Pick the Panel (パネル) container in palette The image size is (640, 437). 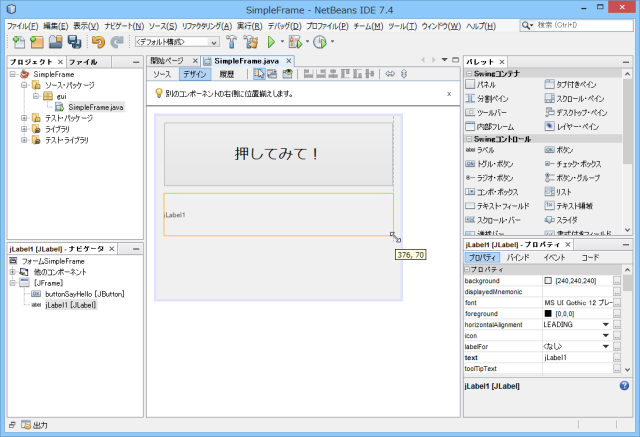(x=481, y=84)
